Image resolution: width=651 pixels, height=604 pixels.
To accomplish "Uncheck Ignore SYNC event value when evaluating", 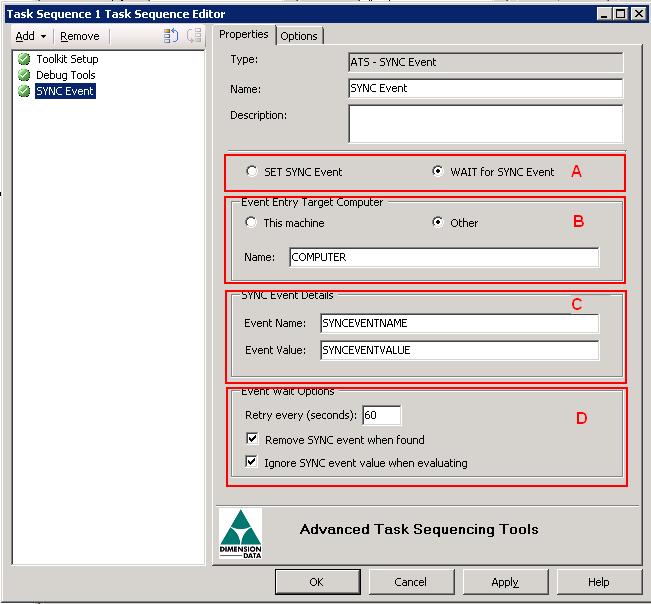I will click(x=251, y=462).
